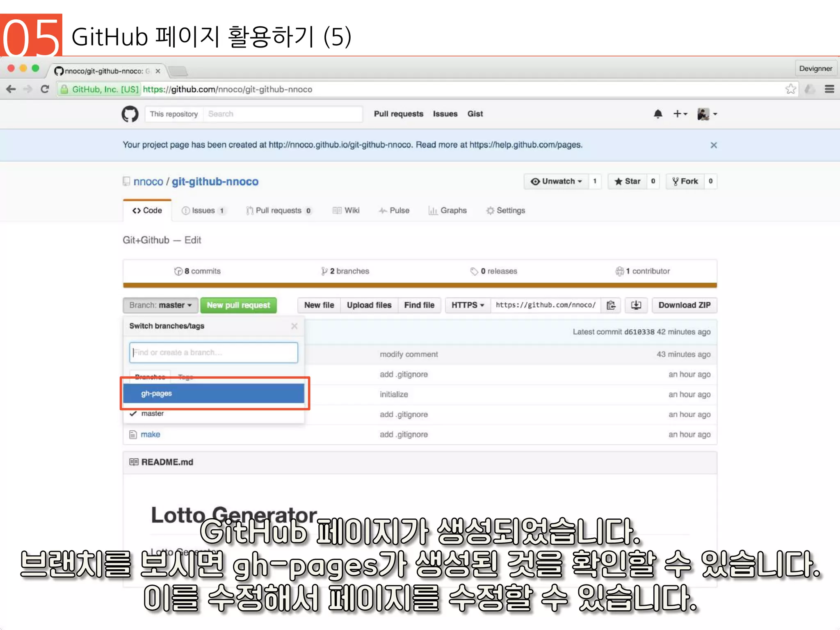Screen dimensions: 840x630
Task: Click Star count 0
Action: (x=653, y=181)
